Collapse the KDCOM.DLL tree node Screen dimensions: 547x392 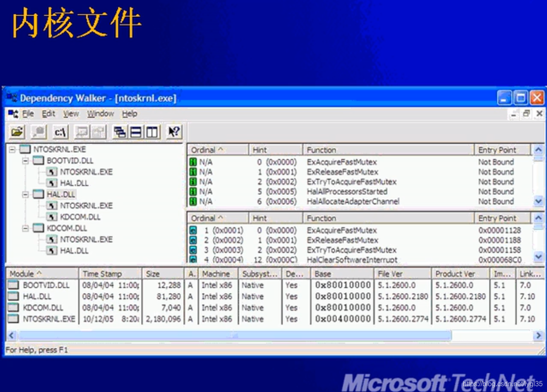(x=26, y=228)
